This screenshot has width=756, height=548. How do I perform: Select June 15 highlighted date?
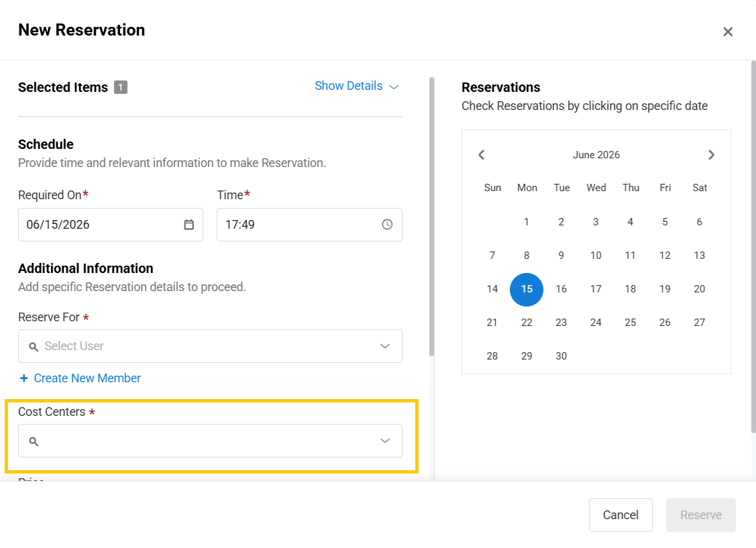tap(527, 289)
